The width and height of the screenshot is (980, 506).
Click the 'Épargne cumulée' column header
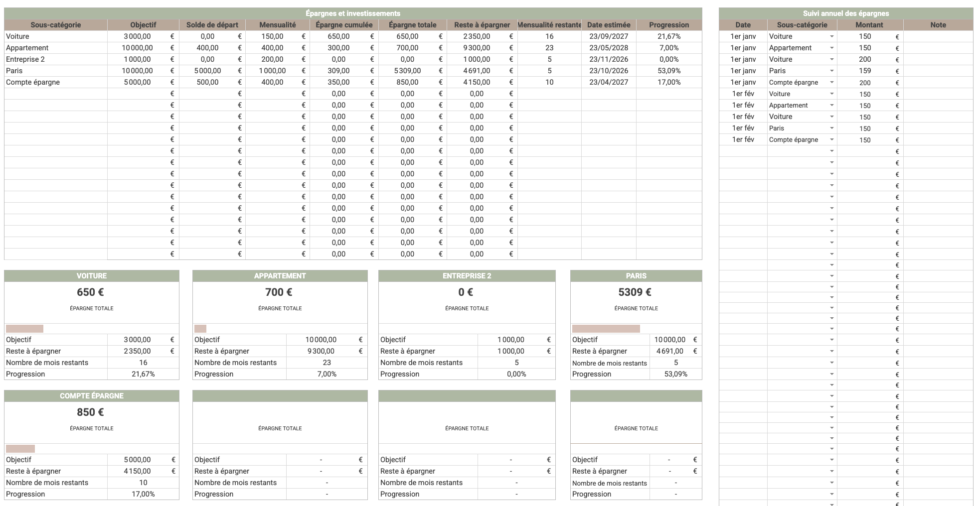coord(344,25)
